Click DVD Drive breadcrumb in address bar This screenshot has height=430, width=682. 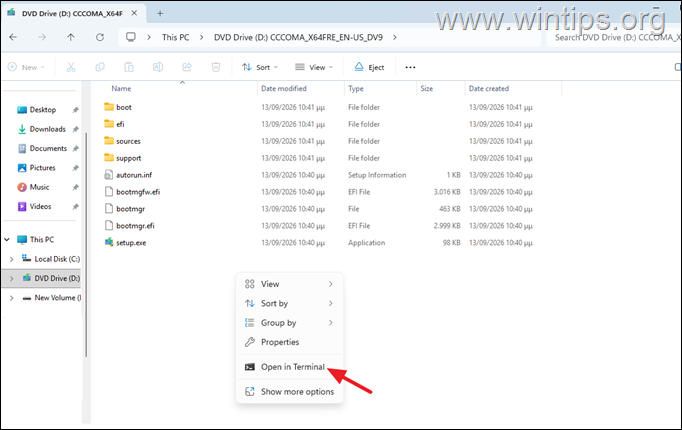298,37
